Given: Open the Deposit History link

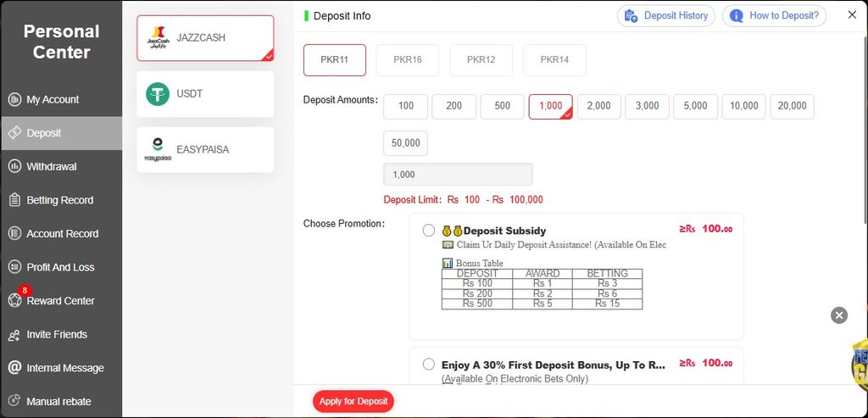Looking at the screenshot, I should pyautogui.click(x=666, y=15).
